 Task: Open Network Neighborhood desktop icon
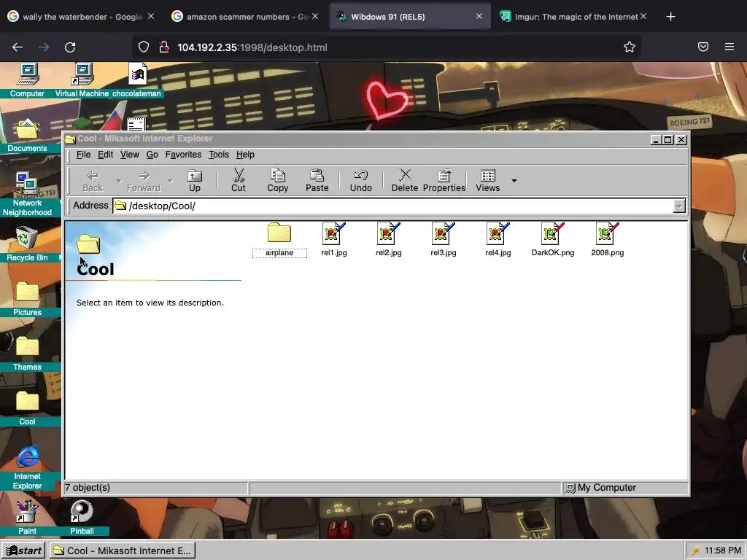27,194
